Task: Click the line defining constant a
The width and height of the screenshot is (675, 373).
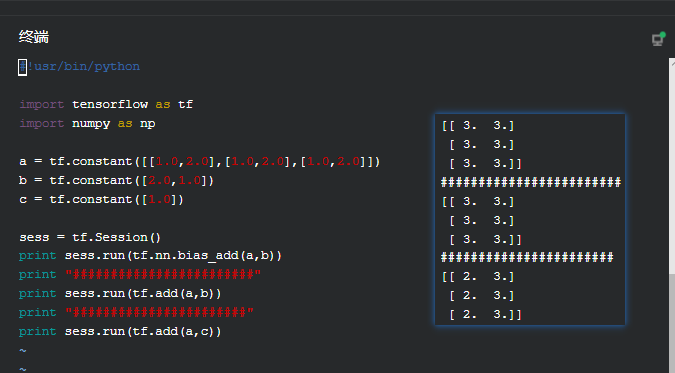Action: (200, 162)
